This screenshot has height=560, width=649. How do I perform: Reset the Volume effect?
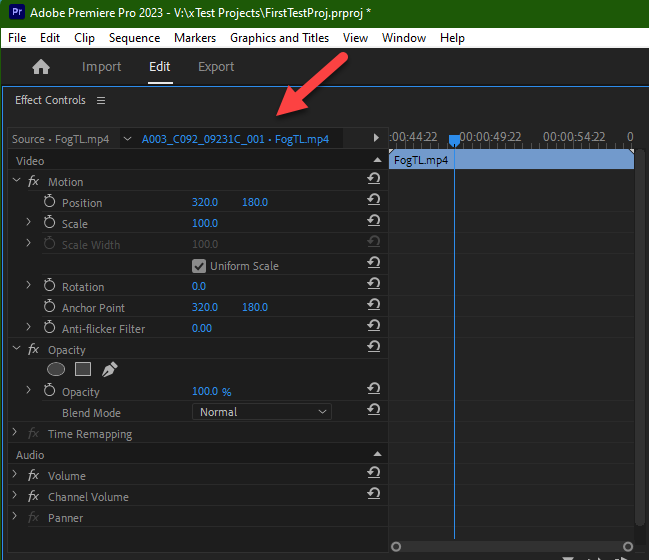374,473
